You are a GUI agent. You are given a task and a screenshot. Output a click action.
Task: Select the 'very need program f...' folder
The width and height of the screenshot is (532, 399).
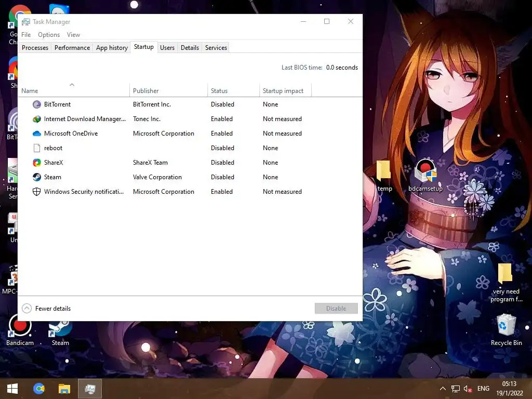click(x=506, y=283)
